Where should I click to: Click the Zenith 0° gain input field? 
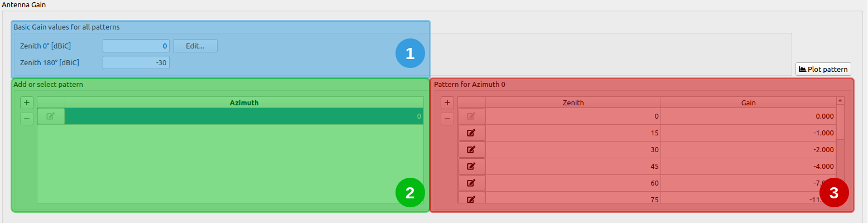coord(136,46)
